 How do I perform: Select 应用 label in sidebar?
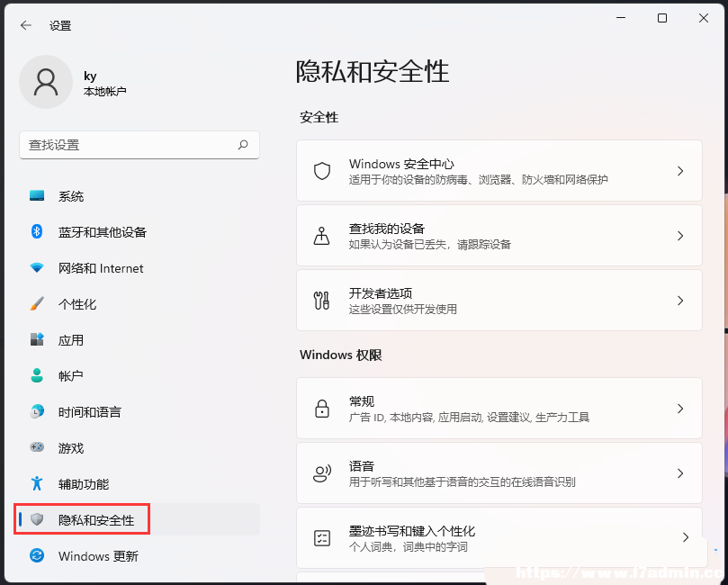[x=71, y=340]
